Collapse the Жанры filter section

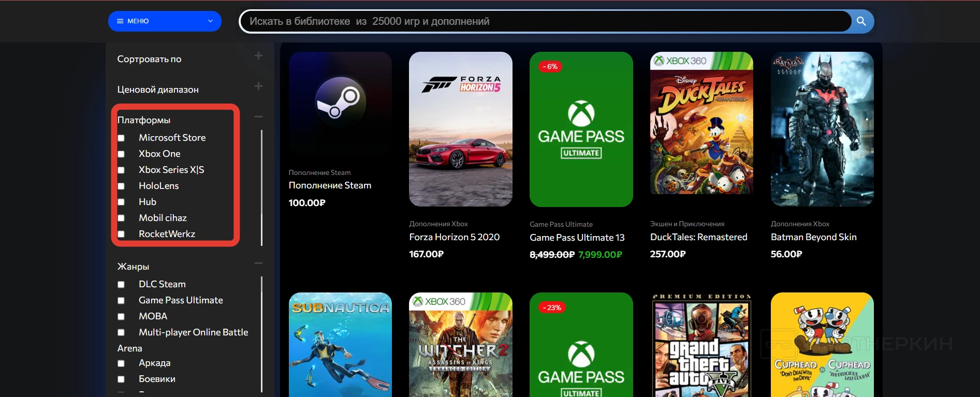click(x=258, y=263)
